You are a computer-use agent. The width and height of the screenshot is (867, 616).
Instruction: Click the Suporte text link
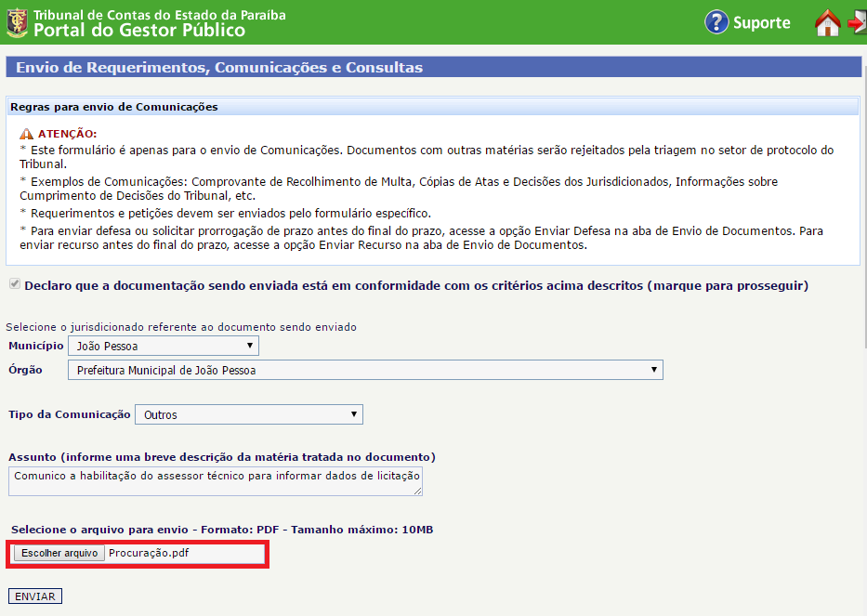[x=761, y=23]
